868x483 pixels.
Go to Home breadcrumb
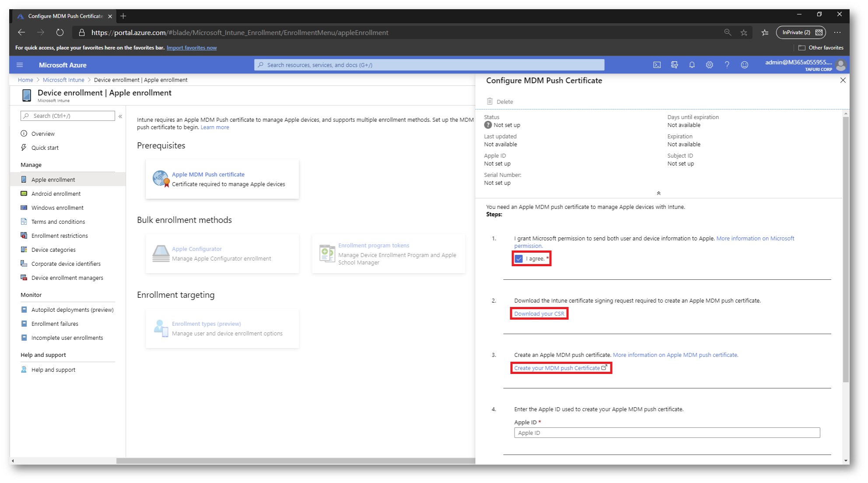(x=25, y=80)
